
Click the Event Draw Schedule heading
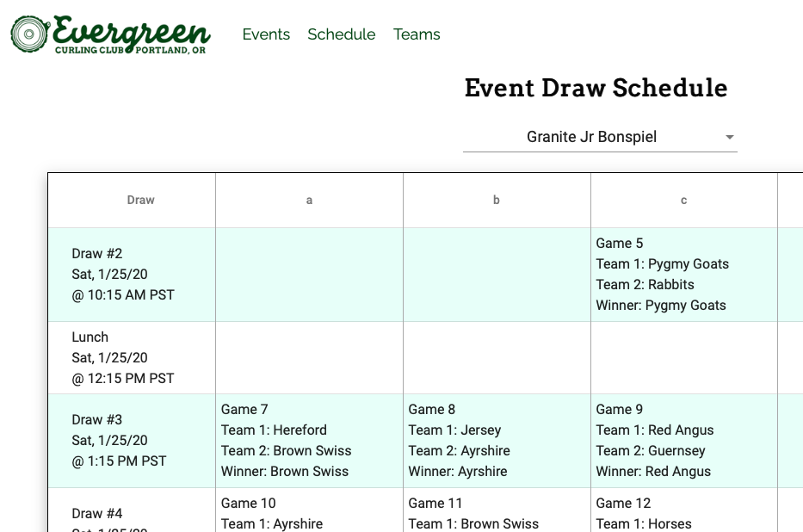[596, 88]
